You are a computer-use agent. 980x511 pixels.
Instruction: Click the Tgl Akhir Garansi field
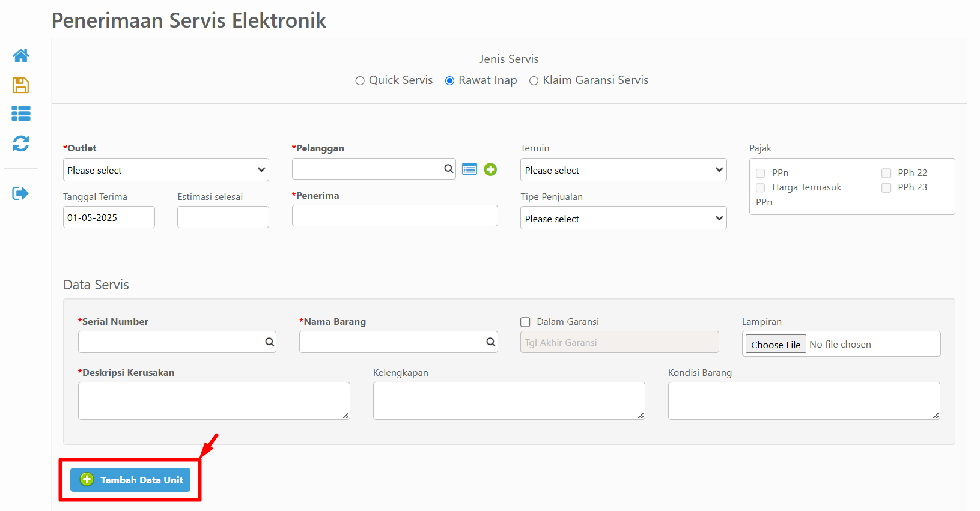pos(619,342)
